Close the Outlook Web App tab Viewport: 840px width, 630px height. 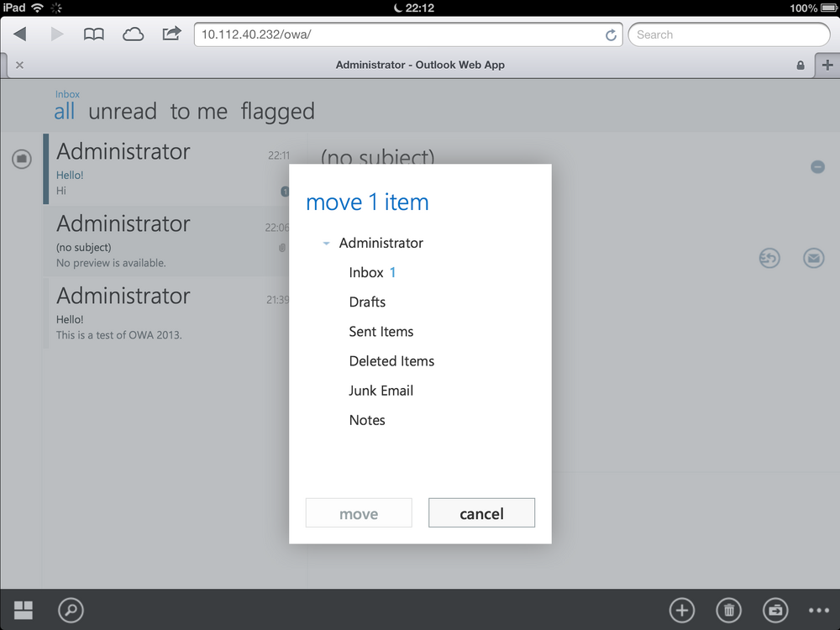pyautogui.click(x=20, y=65)
